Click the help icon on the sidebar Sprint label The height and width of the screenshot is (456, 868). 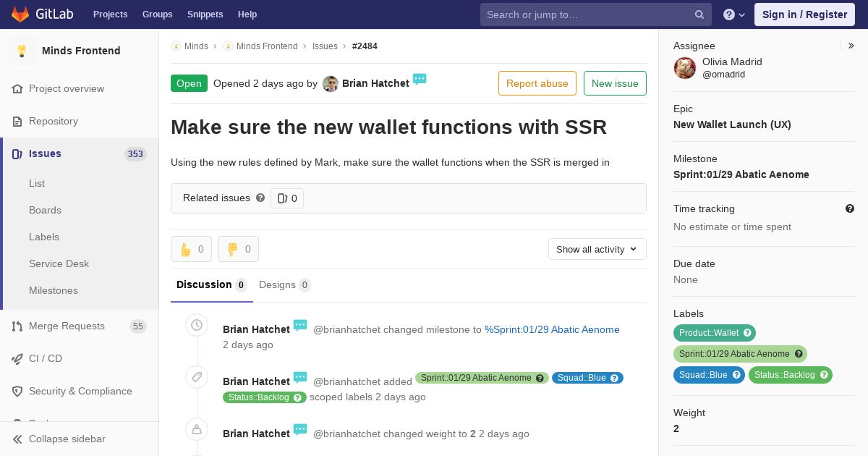click(x=799, y=354)
